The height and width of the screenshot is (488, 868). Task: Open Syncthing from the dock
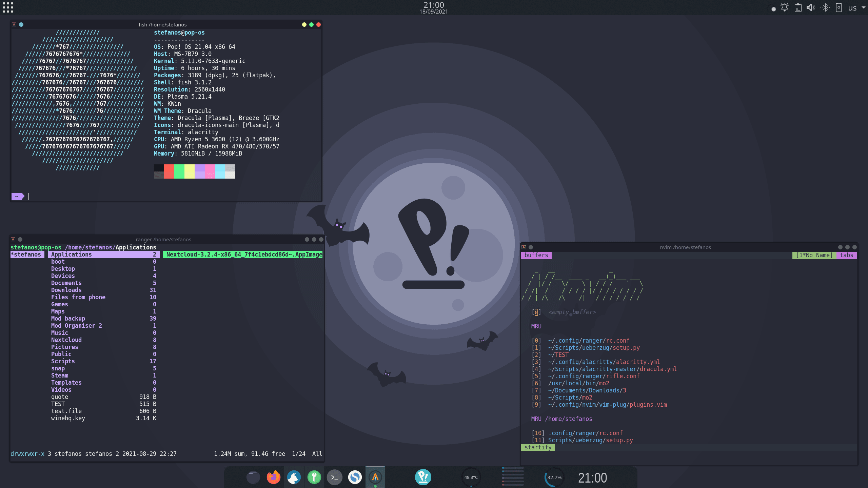coord(355,477)
